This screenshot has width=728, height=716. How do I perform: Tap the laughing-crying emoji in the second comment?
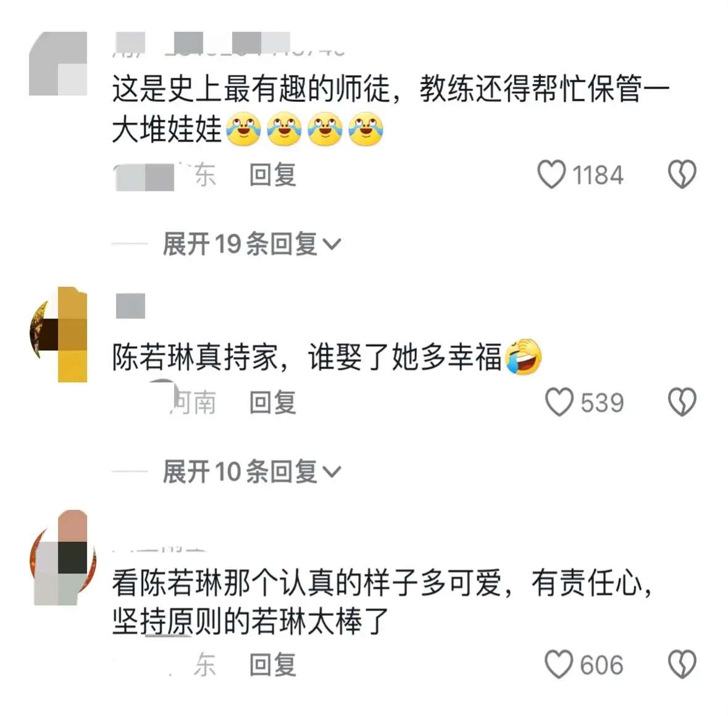(x=523, y=356)
